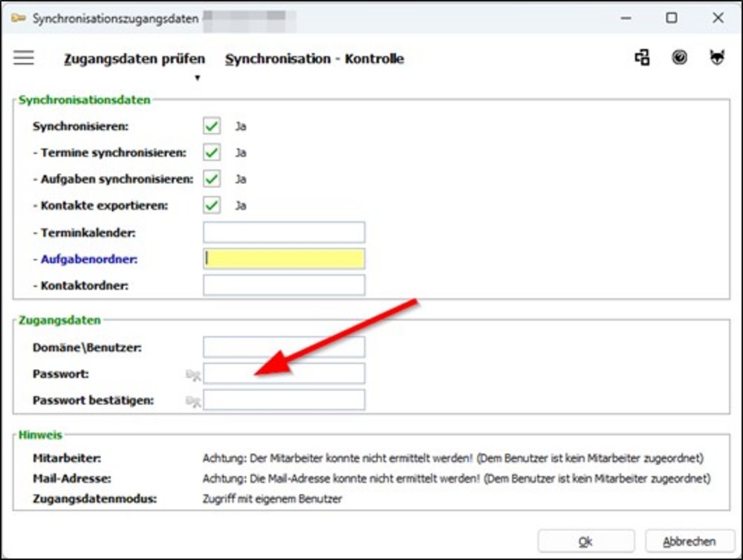Click the network structure icon in toolbar
The height and width of the screenshot is (560, 743).
point(642,58)
